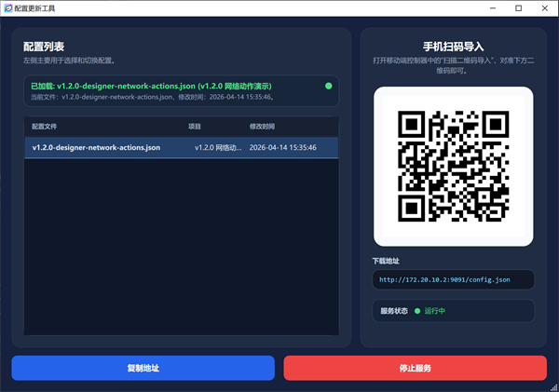Image resolution: width=559 pixels, height=392 pixels.
Task: Stop the service with 停止服务 button
Action: pyautogui.click(x=415, y=368)
